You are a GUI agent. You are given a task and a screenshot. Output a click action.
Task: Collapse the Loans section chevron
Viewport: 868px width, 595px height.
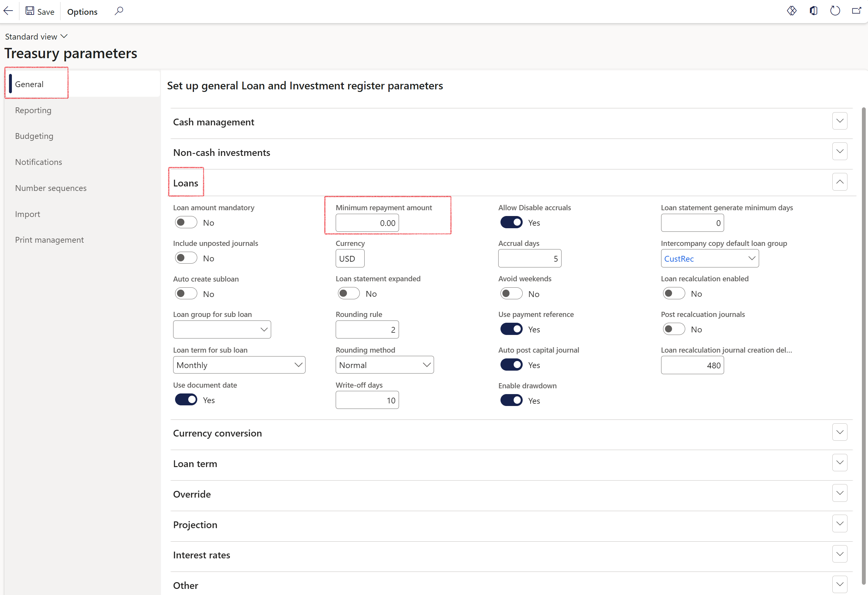[x=839, y=182]
